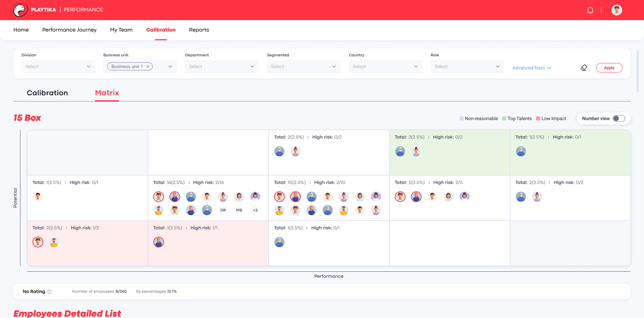Remove the Business unit 1 chip

[148, 66]
